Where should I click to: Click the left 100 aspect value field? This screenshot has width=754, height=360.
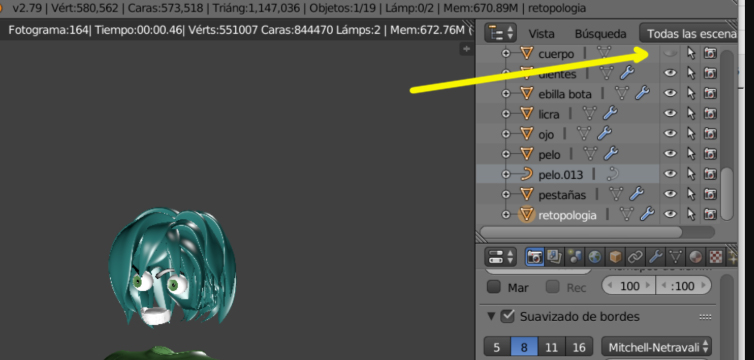coord(629,286)
